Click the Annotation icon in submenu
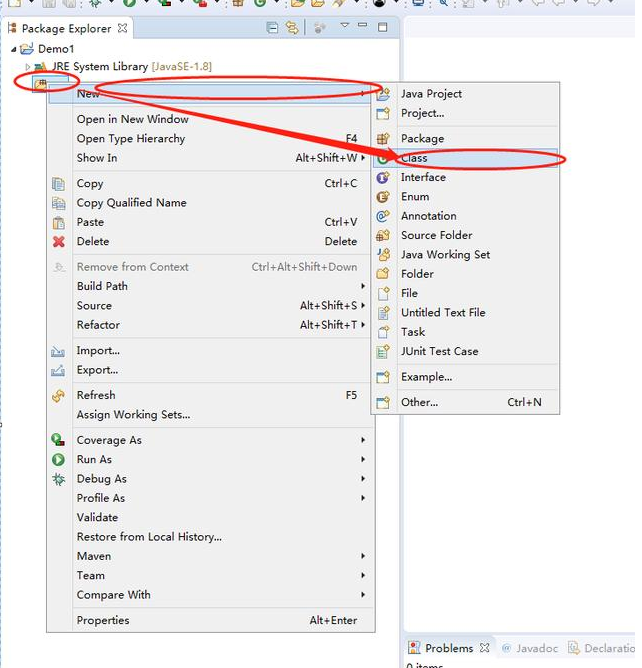The width and height of the screenshot is (642, 668). point(382,216)
